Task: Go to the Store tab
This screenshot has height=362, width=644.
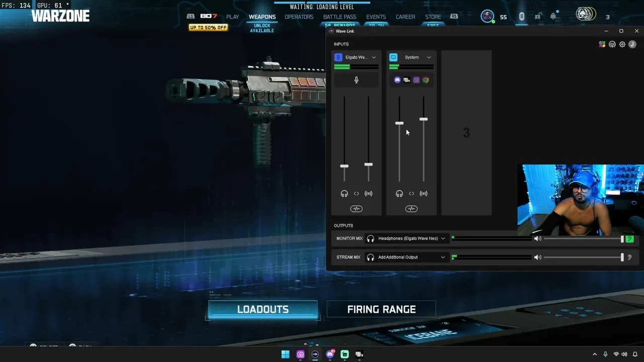Action: [433, 17]
